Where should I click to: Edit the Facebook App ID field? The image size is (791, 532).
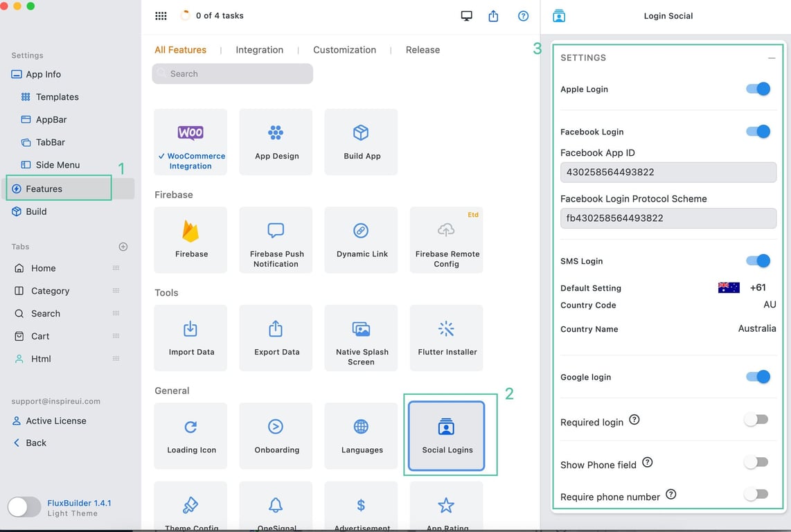point(668,172)
